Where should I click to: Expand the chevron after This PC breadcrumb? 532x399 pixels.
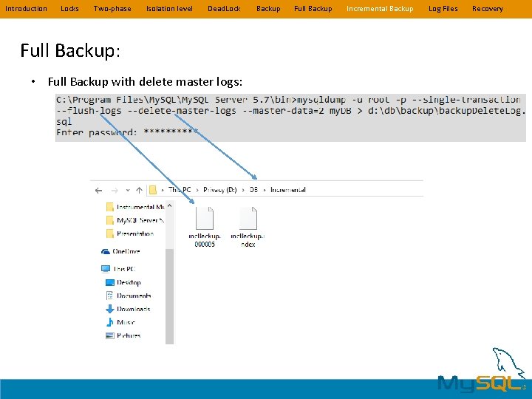coord(197,190)
